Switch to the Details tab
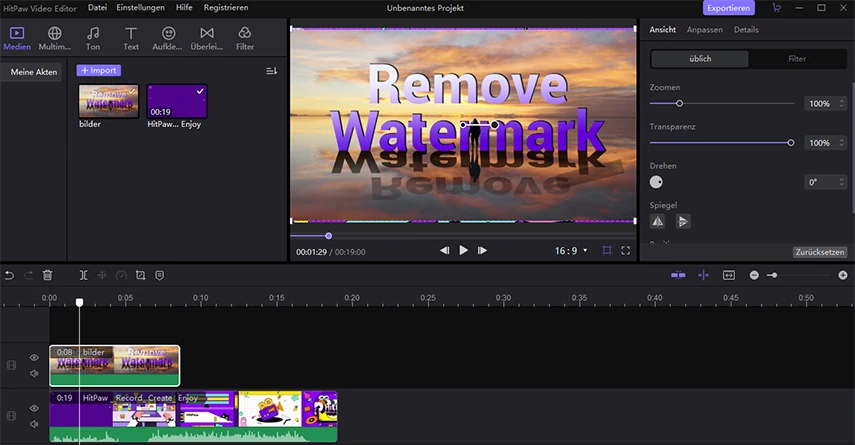 tap(746, 29)
